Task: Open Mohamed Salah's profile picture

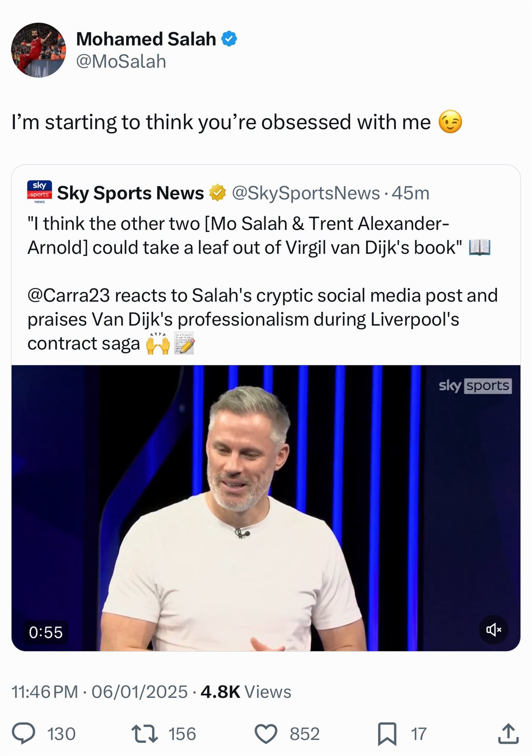Action: click(x=38, y=50)
